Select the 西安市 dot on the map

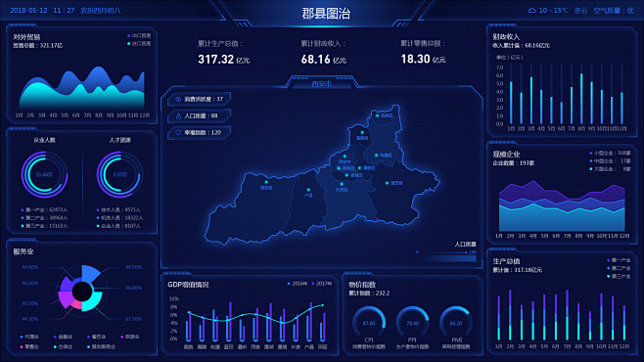tap(345, 157)
